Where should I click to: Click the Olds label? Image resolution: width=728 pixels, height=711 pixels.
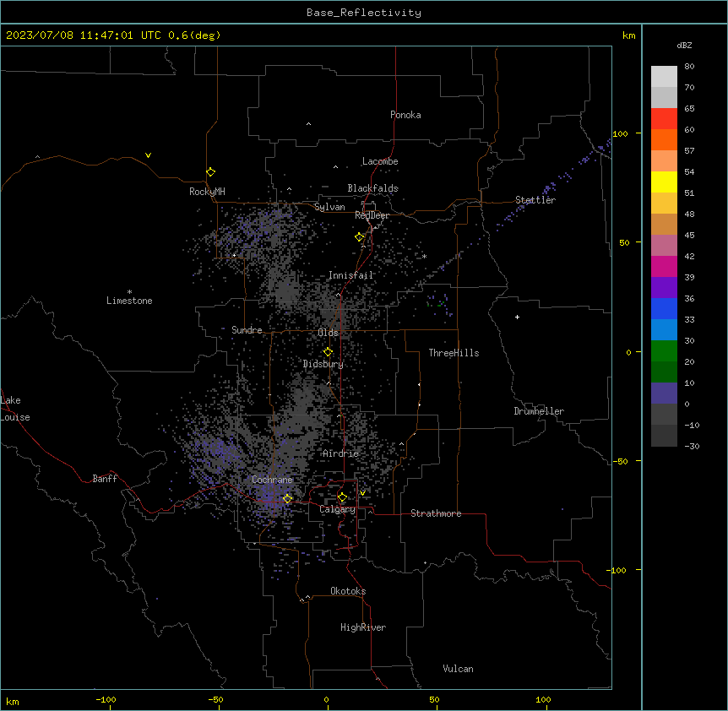(328, 333)
